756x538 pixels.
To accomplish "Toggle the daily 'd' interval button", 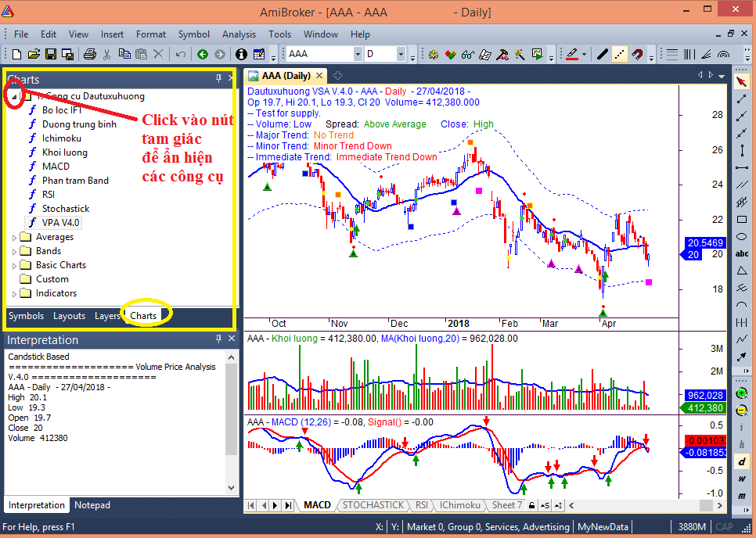I will click(742, 461).
